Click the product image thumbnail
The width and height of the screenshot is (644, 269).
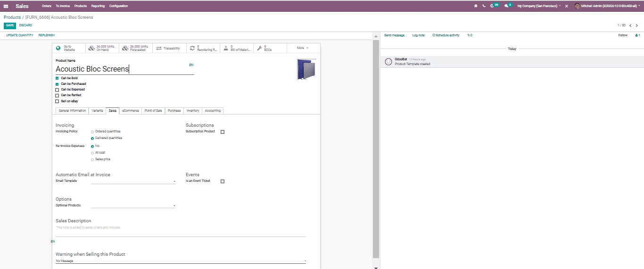[x=306, y=69]
